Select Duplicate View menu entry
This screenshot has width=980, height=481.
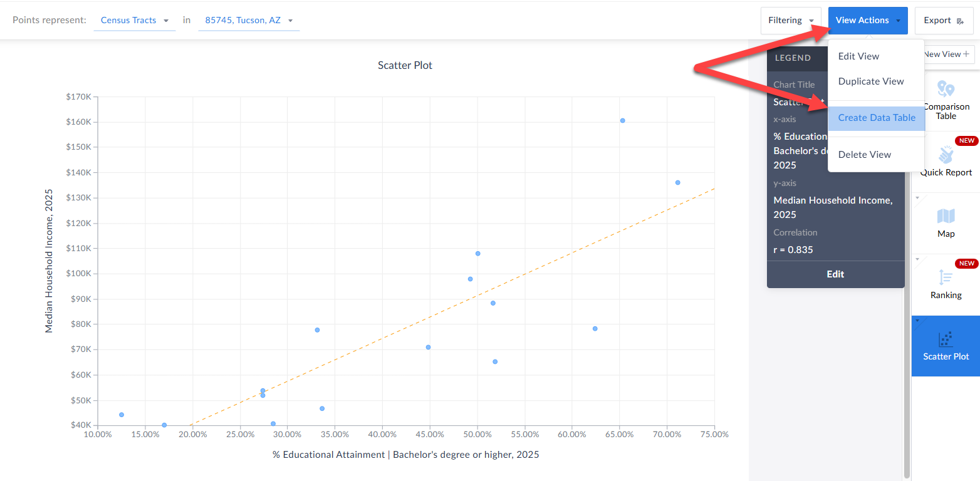point(871,81)
